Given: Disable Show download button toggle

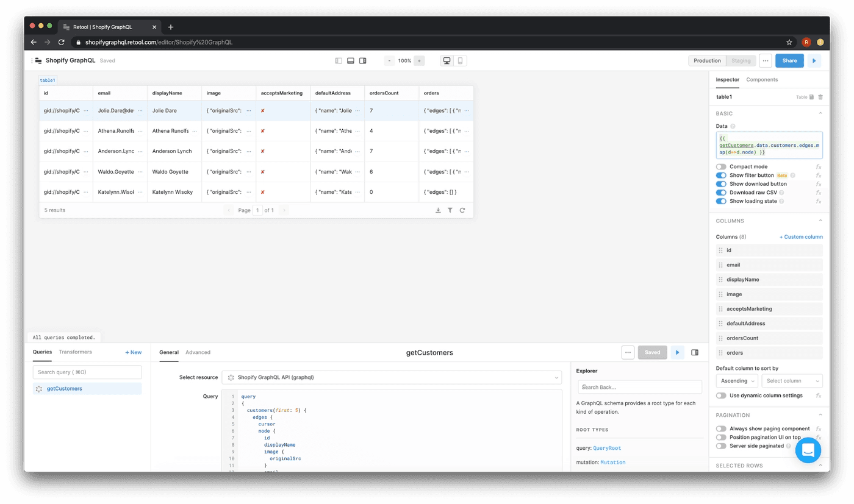Looking at the screenshot, I should pos(721,184).
